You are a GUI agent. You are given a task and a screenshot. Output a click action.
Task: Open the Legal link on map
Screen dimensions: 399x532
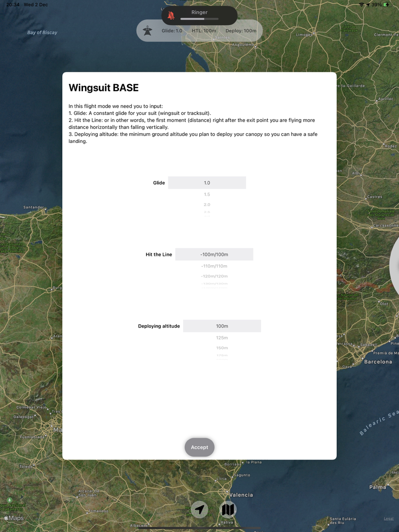pyautogui.click(x=389, y=518)
